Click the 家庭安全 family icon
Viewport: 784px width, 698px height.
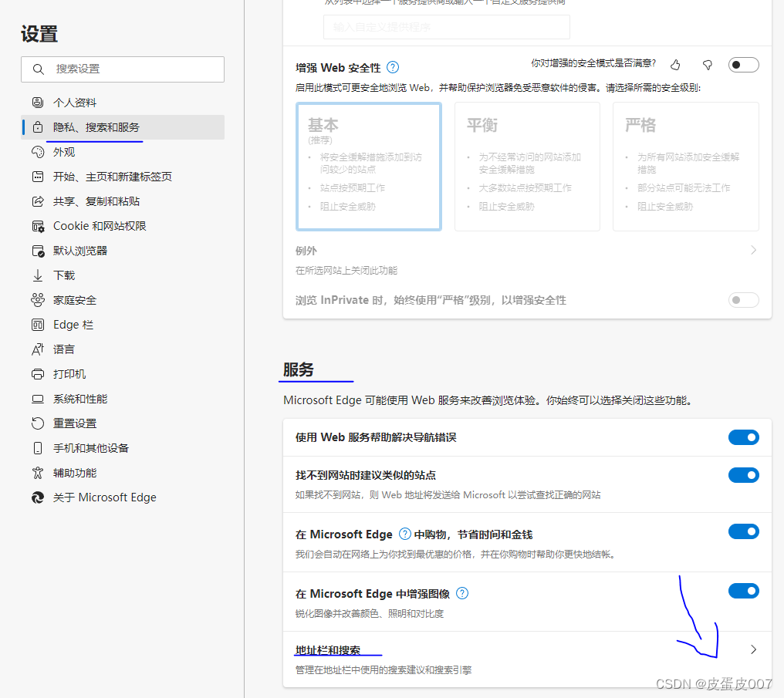point(38,300)
